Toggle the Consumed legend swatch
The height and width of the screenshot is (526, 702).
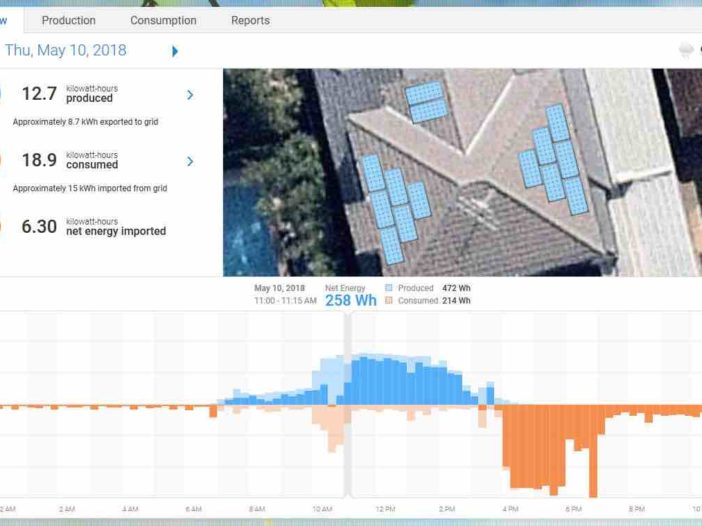[x=389, y=300]
